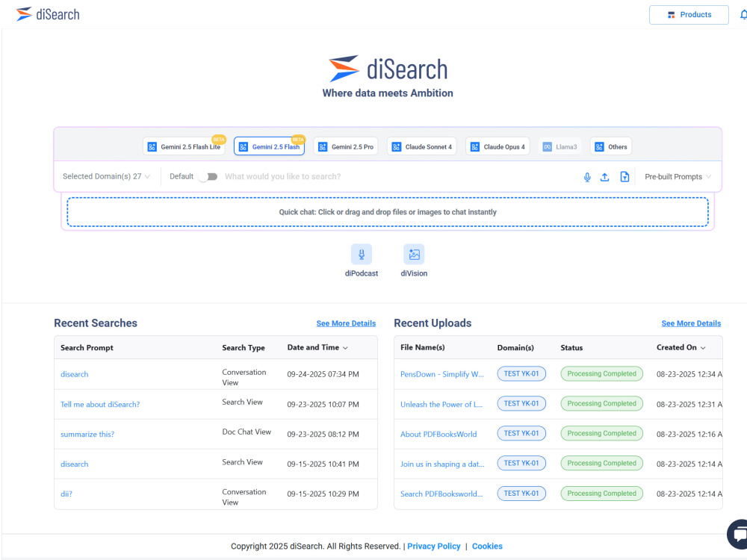
Task: Click the Others model icon
Action: 599,146
